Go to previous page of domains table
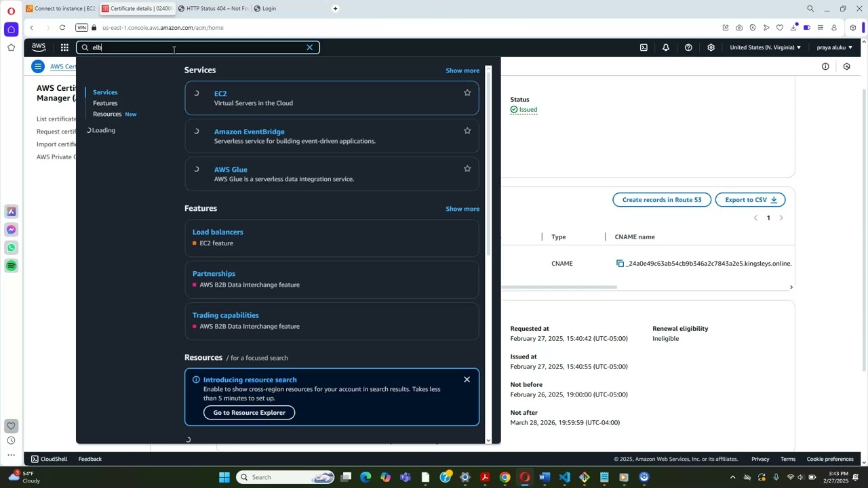Image resolution: width=868 pixels, height=488 pixels. 756,218
